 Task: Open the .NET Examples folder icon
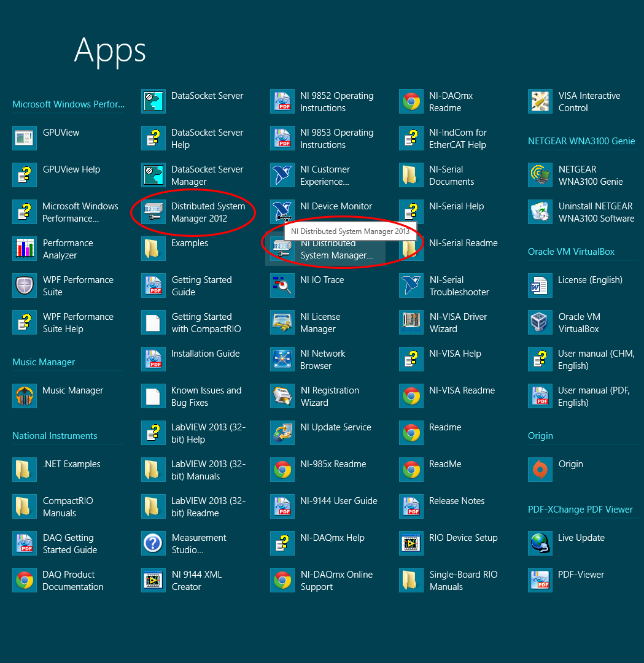point(25,470)
